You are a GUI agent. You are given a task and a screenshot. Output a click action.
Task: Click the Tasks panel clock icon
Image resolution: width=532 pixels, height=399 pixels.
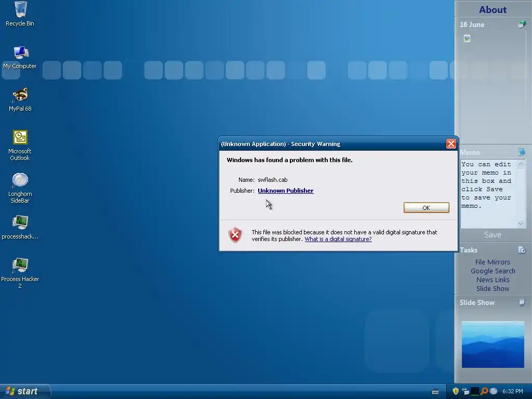[x=522, y=250]
